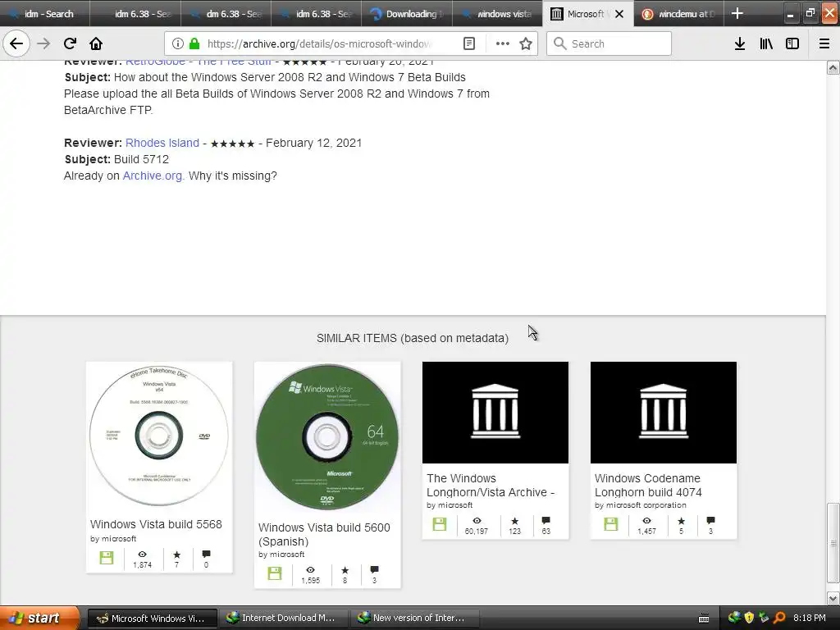Click the green padlock security icon

(x=194, y=44)
